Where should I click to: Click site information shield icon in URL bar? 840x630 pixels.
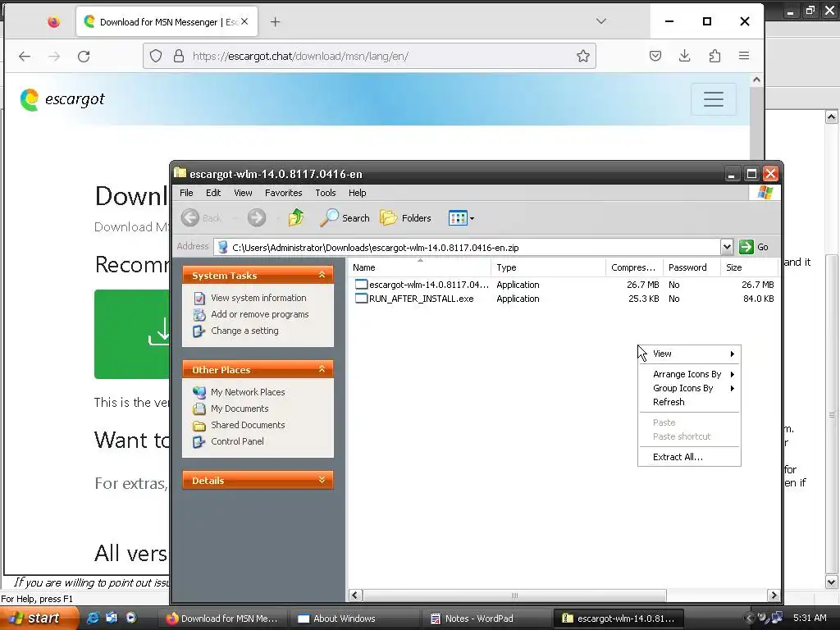[x=155, y=57]
